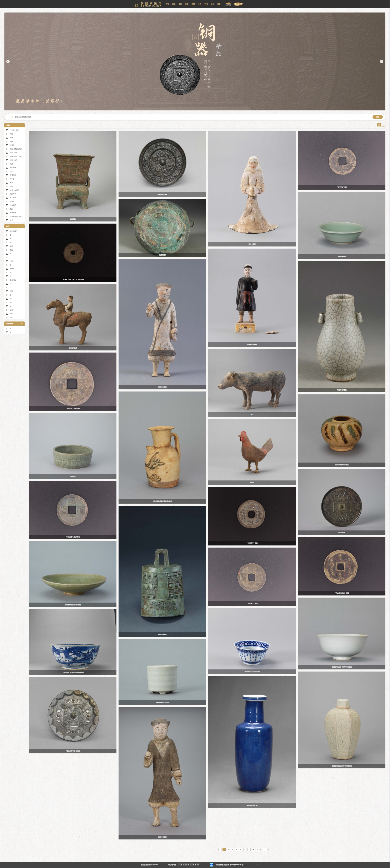Viewport: 390px width, 868px height.
Task: Open the 展览 navigation menu item
Action: pos(187,4)
